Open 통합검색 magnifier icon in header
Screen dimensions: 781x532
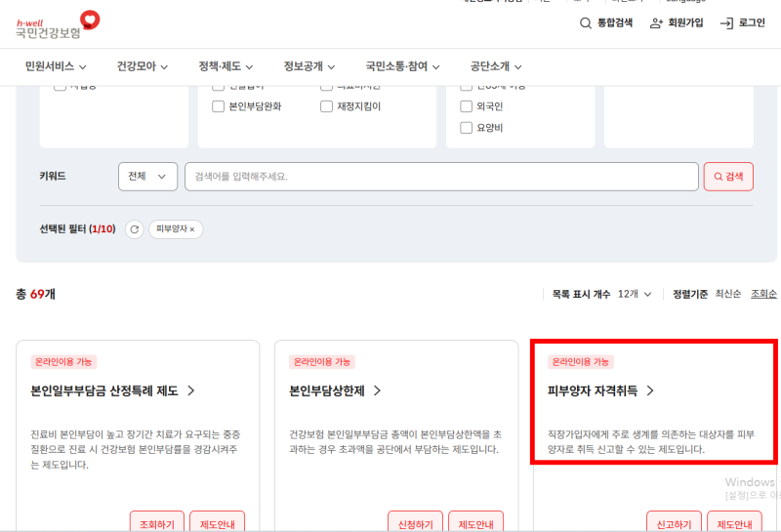click(585, 22)
